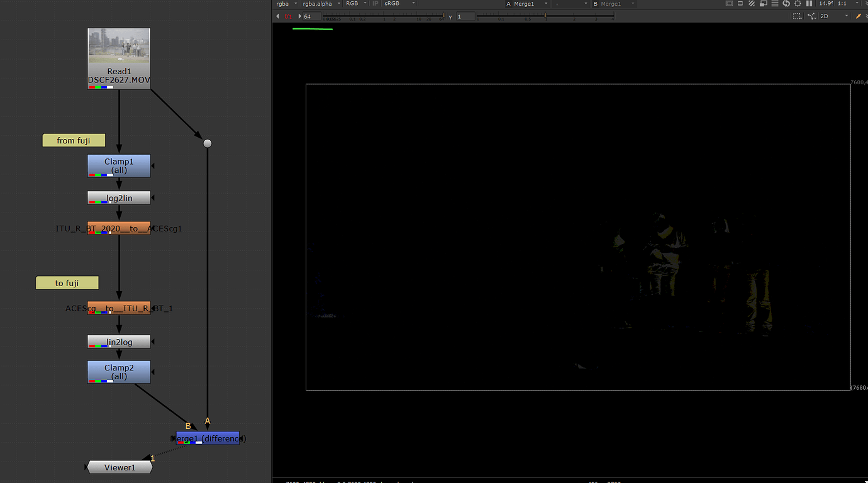Select the Merge1 (difference) node
This screenshot has width=868, height=483.
pyautogui.click(x=208, y=438)
